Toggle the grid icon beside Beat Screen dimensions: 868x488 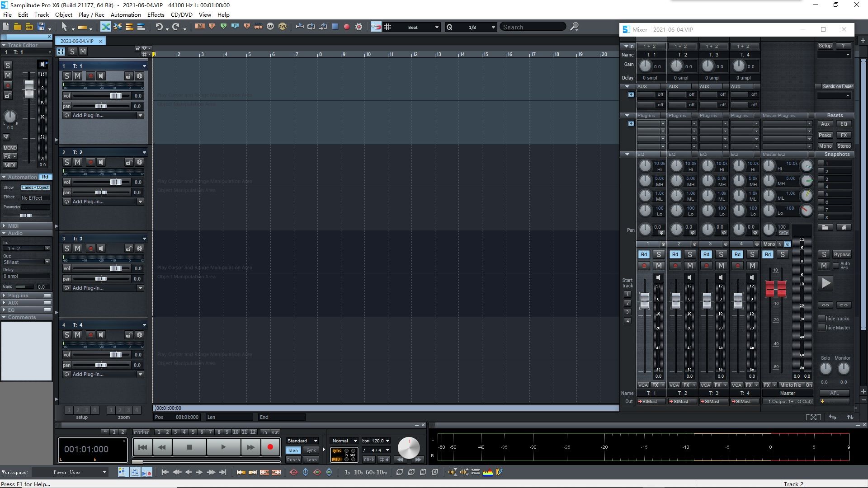(x=388, y=27)
